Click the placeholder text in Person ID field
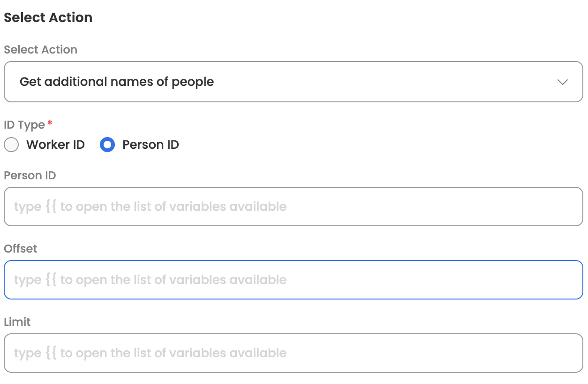588x384 pixels. pyautogui.click(x=150, y=207)
